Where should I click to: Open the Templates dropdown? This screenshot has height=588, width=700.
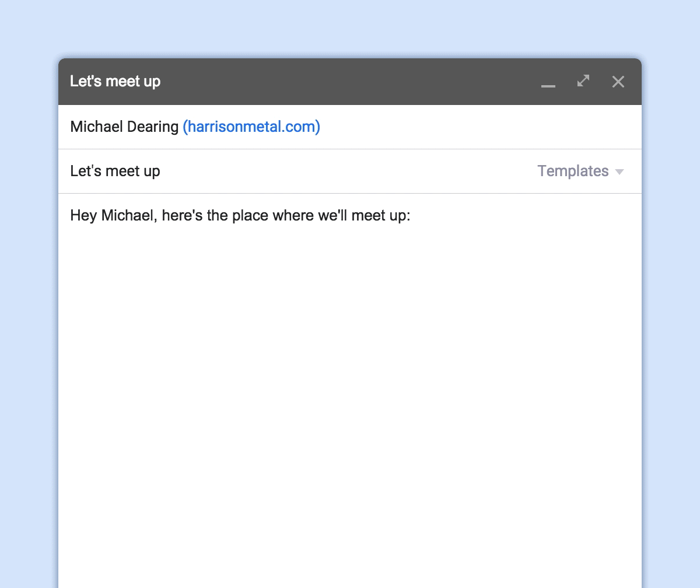click(x=580, y=171)
